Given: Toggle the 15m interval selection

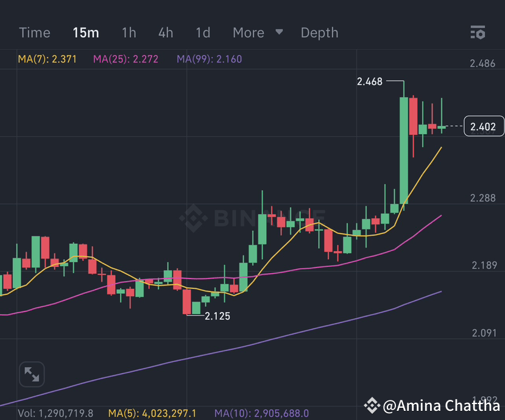Looking at the screenshot, I should point(85,33).
